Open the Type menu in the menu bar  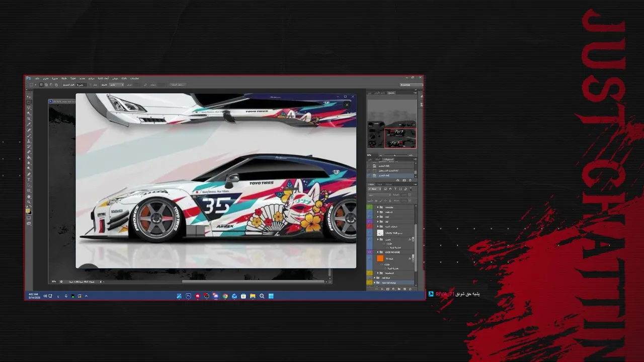coord(73,78)
